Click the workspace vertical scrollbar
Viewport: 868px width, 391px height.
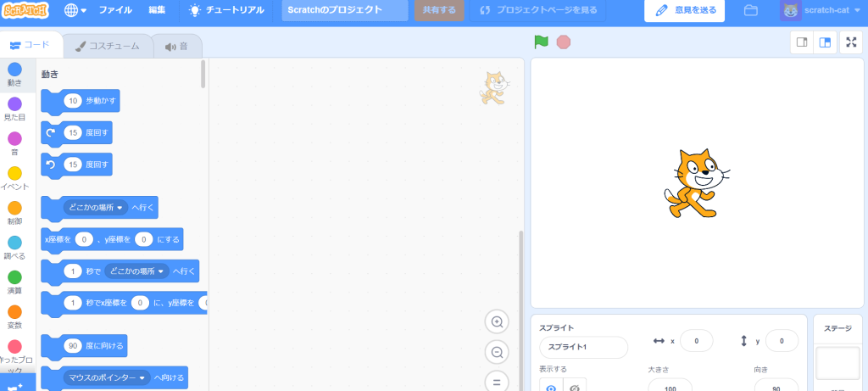[520, 310]
